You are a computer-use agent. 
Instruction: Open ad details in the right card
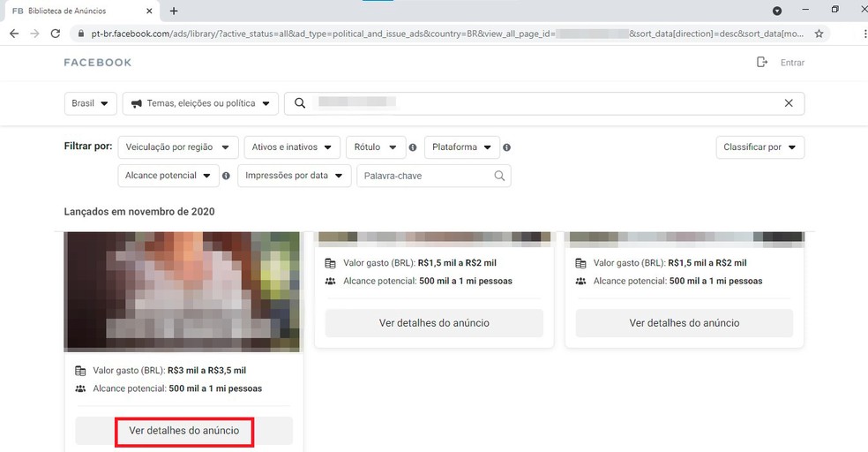coord(685,323)
